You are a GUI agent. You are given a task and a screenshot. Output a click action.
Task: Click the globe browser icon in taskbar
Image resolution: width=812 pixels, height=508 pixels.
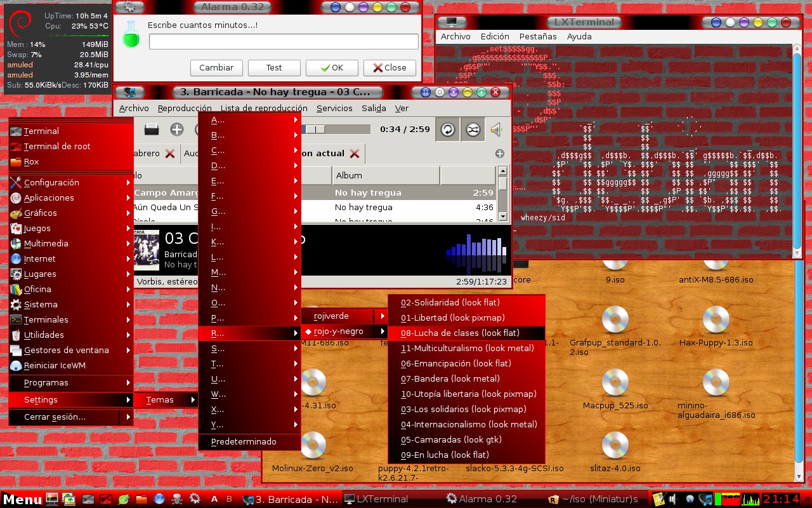click(159, 499)
